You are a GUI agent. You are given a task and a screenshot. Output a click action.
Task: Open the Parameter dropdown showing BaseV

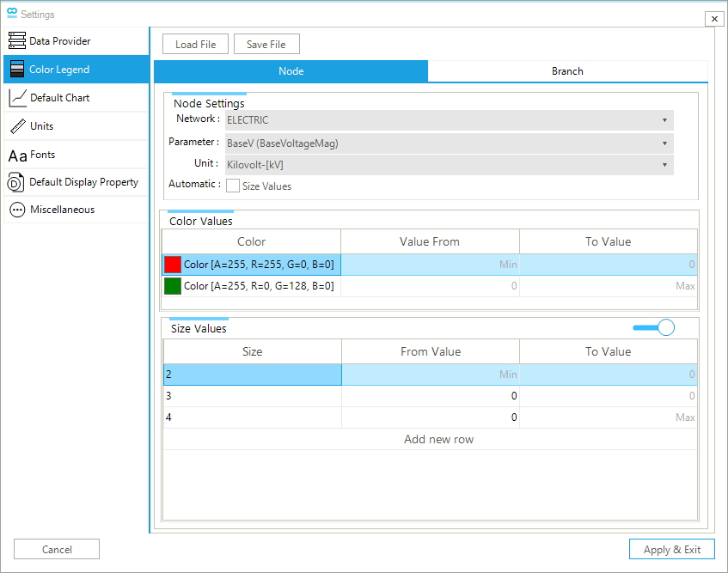pyautogui.click(x=449, y=143)
